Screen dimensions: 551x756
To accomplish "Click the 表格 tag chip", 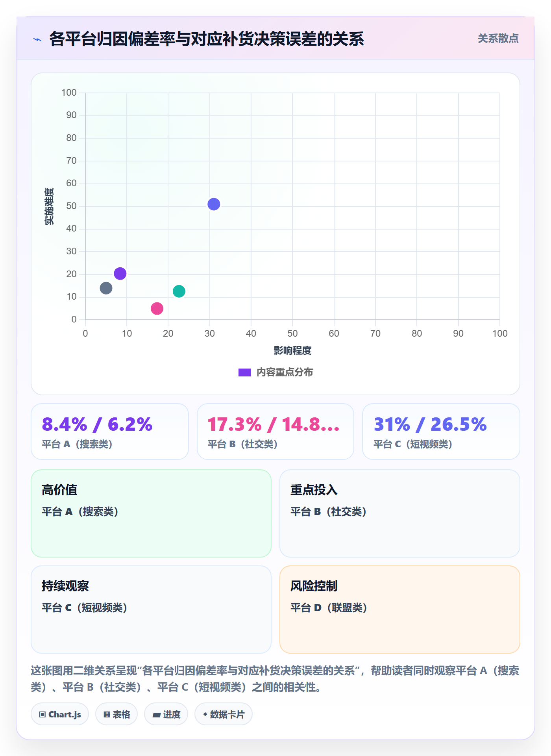I will 116,714.
